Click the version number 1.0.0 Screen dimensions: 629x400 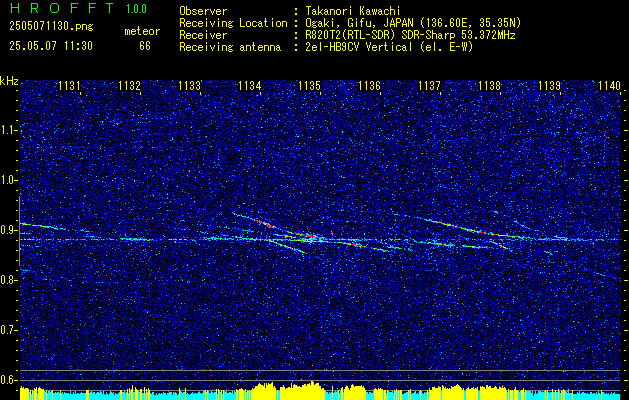point(136,8)
